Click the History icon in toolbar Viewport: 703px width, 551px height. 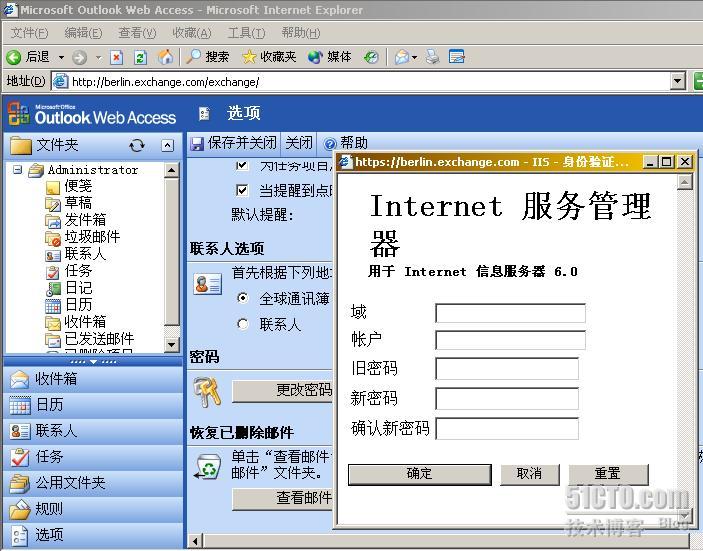click(371, 57)
